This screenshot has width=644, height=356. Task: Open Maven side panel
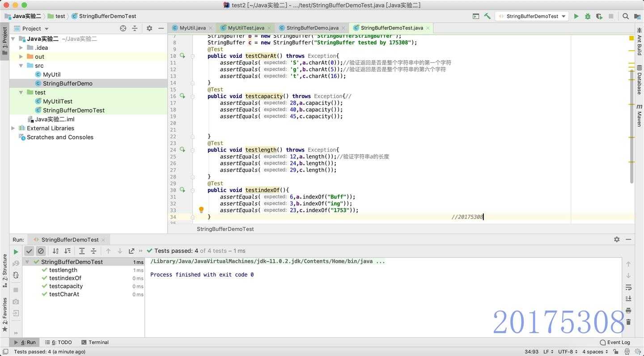(640, 115)
